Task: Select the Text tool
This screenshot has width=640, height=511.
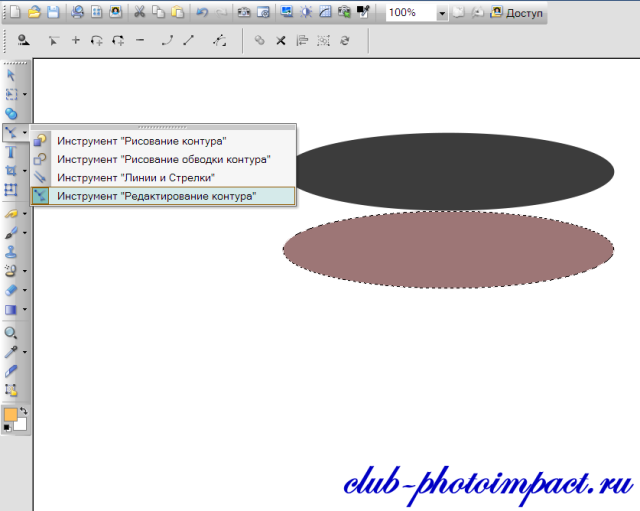Action: (11, 152)
